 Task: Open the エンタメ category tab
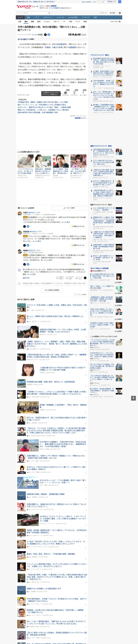(x=47, y=21)
